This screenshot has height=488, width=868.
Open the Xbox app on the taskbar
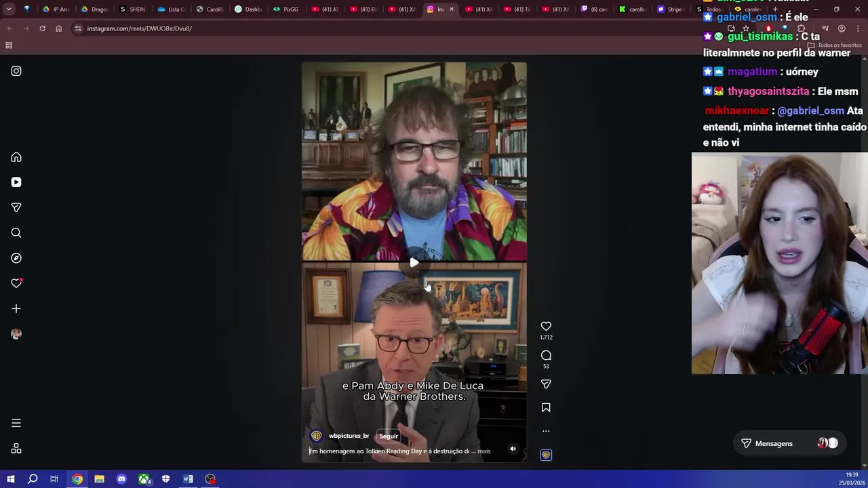[144, 479]
